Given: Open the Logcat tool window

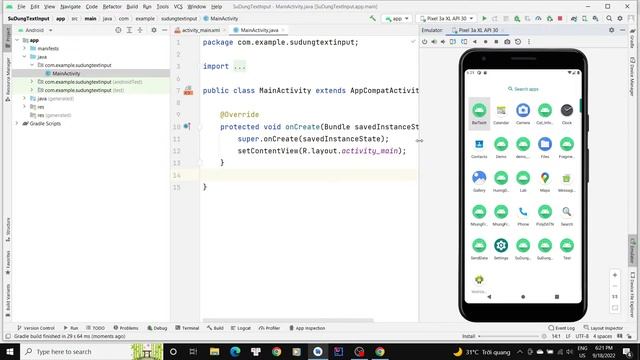Looking at the screenshot, I should tap(241, 328).
